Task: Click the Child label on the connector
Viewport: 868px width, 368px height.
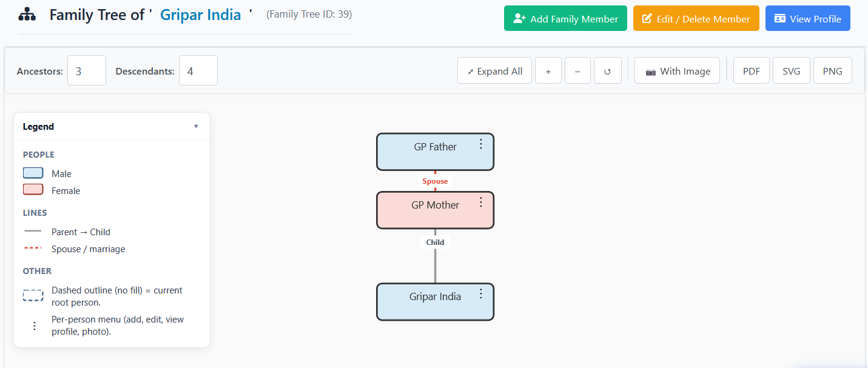Action: point(435,242)
